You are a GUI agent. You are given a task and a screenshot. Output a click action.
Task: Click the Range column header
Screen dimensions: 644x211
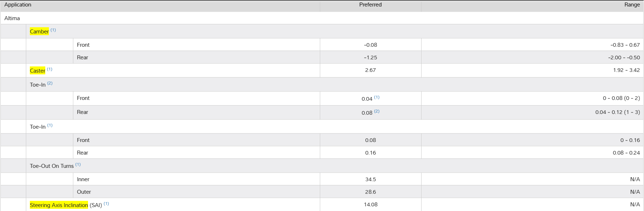click(632, 5)
